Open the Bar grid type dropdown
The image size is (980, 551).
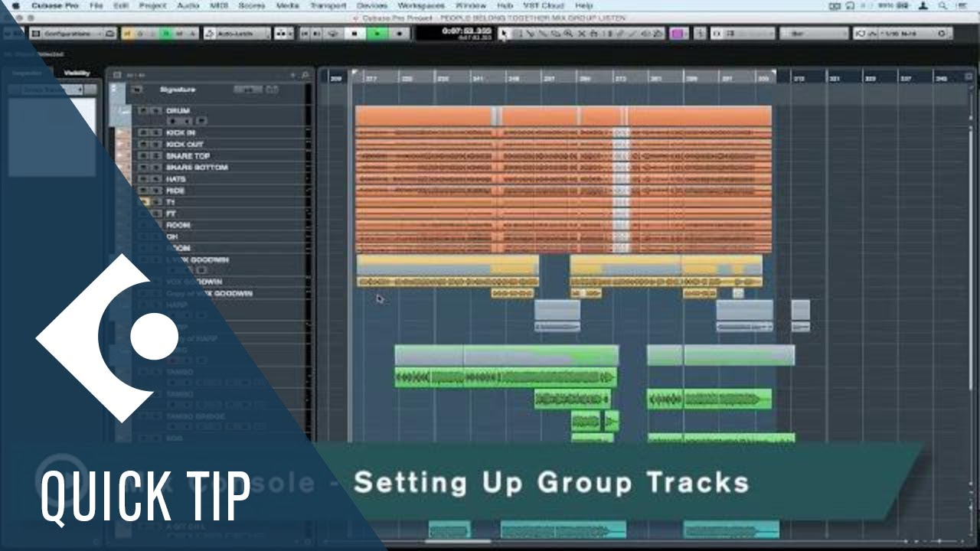pos(814,34)
